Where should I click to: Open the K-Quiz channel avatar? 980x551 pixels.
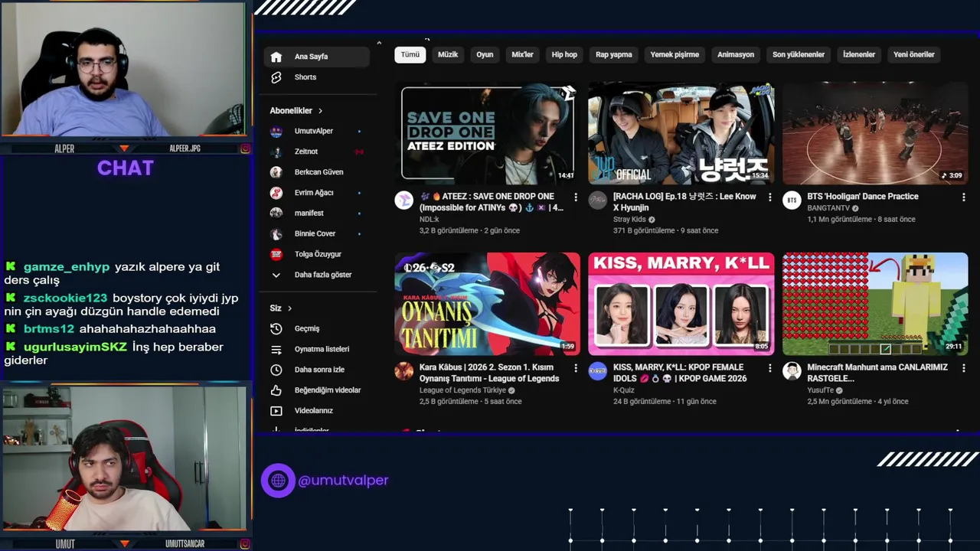[x=597, y=371]
